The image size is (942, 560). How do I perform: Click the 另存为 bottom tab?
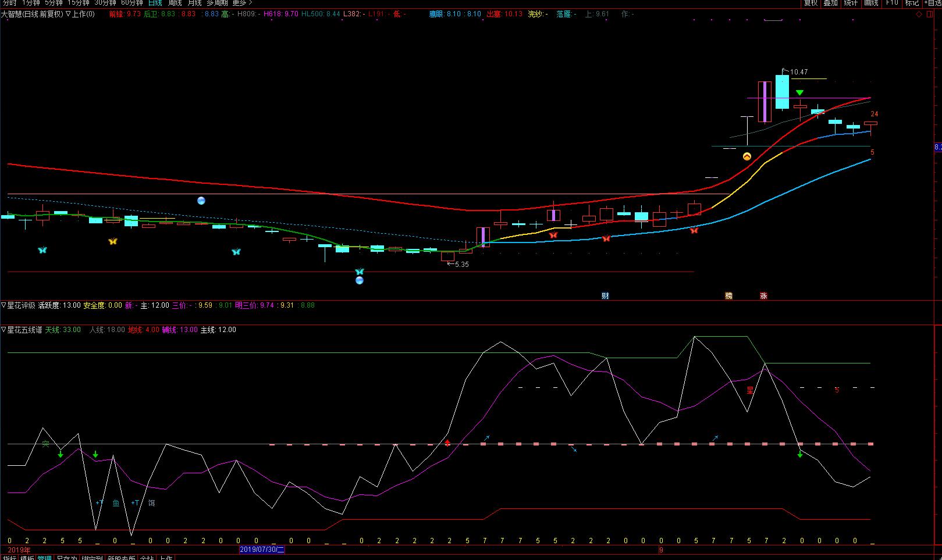pos(66,558)
